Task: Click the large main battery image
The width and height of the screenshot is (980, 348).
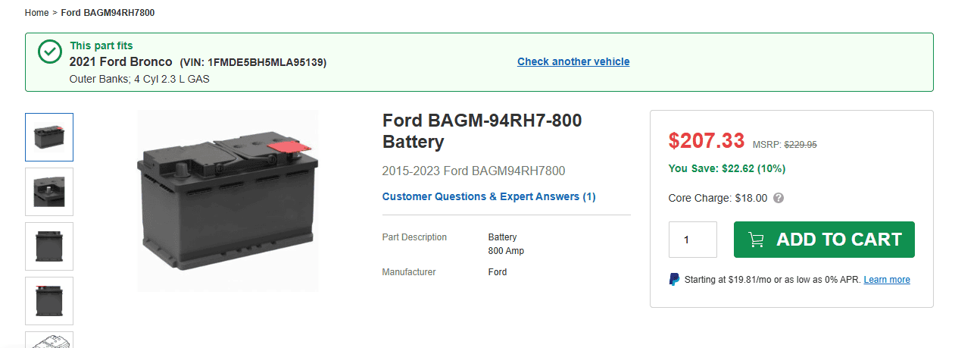Action: pyautogui.click(x=227, y=201)
